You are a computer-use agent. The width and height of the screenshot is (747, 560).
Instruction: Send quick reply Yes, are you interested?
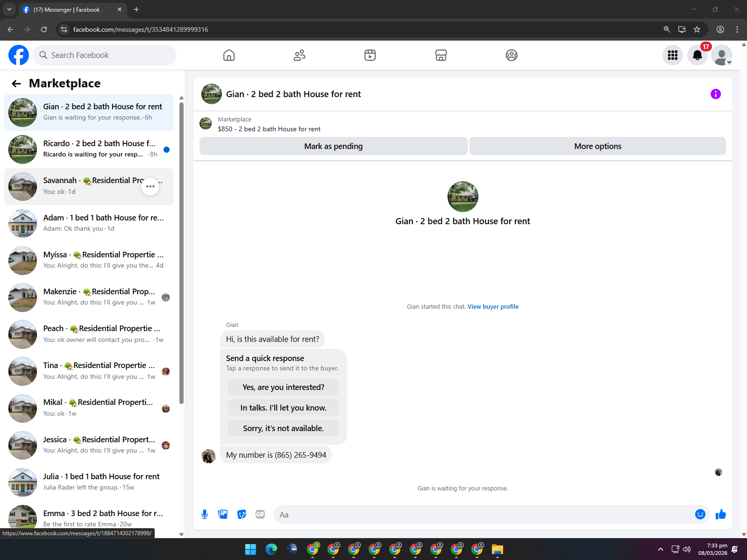coord(283,387)
